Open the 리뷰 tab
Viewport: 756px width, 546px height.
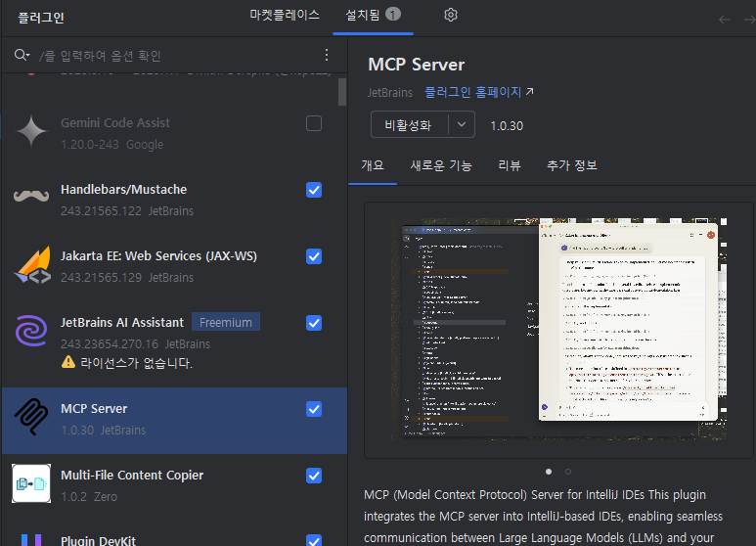pyautogui.click(x=510, y=165)
